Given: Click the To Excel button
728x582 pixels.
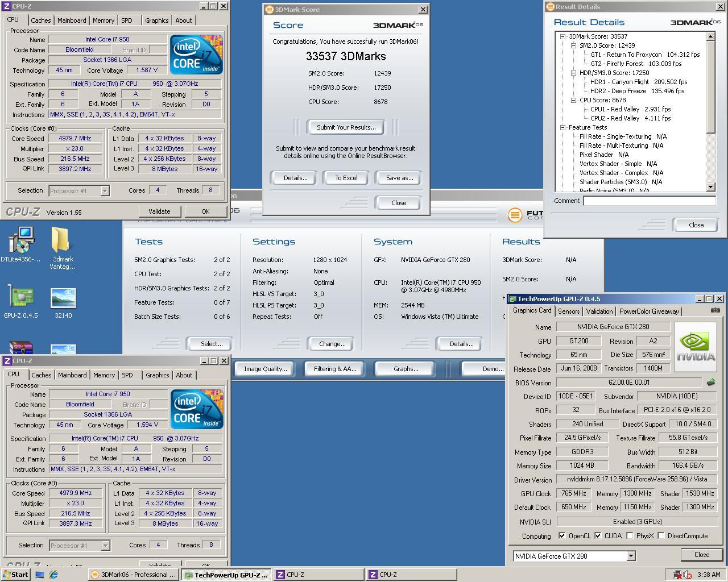Looking at the screenshot, I should [x=346, y=178].
